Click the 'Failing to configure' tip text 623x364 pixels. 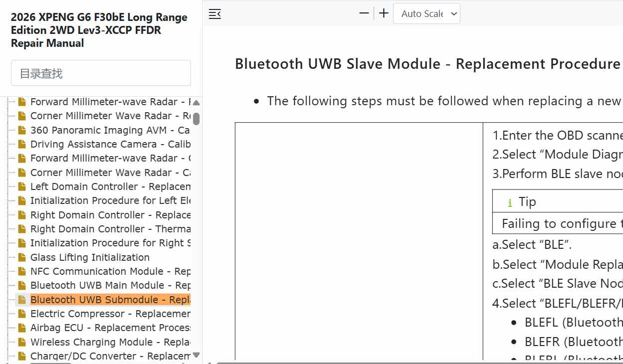(562, 224)
